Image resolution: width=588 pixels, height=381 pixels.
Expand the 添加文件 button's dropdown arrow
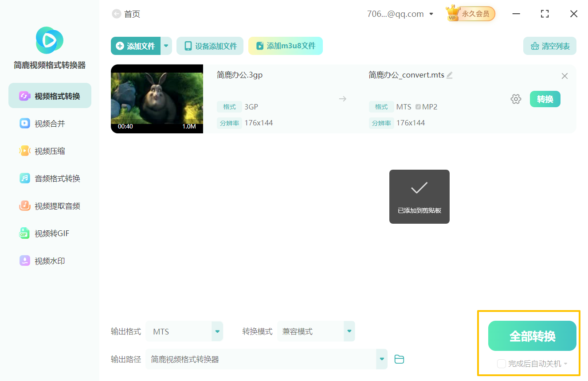166,46
